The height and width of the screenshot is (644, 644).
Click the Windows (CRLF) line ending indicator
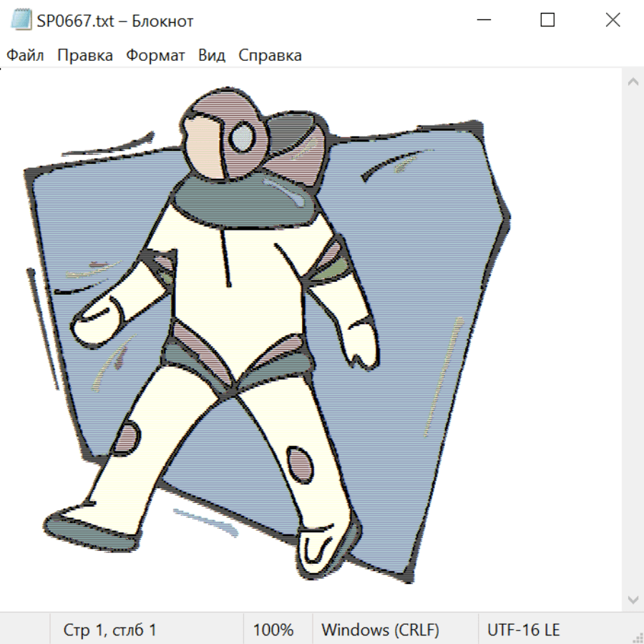380,630
